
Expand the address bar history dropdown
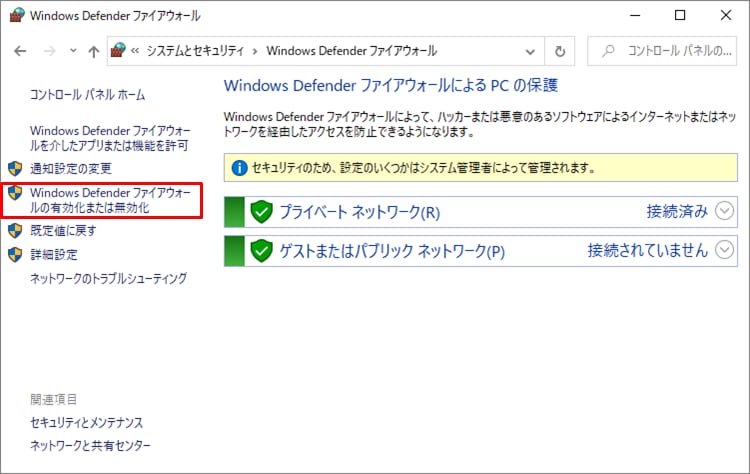(530, 51)
